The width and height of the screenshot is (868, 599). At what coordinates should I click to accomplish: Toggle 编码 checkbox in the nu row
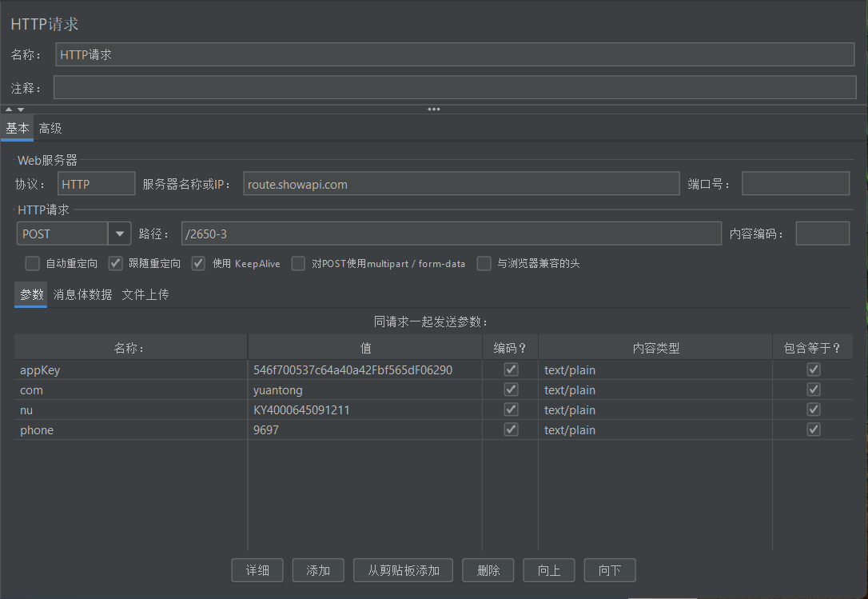[x=511, y=409]
